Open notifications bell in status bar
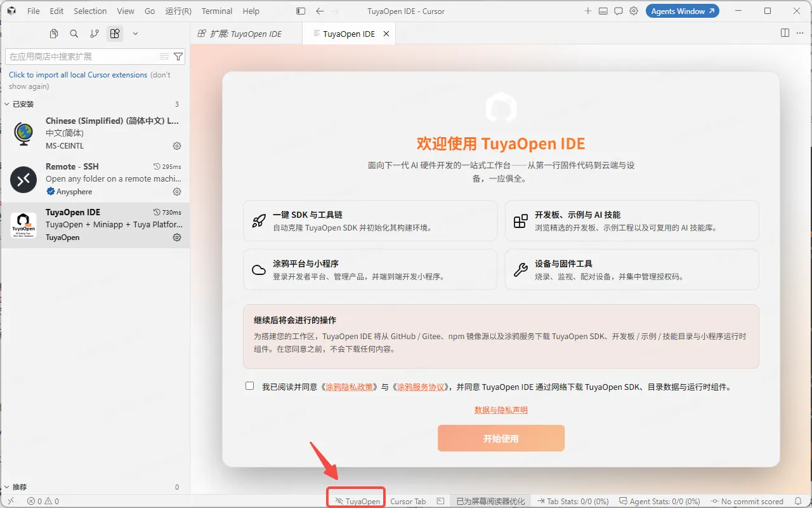This screenshot has height=508, width=812. pyautogui.click(x=798, y=501)
